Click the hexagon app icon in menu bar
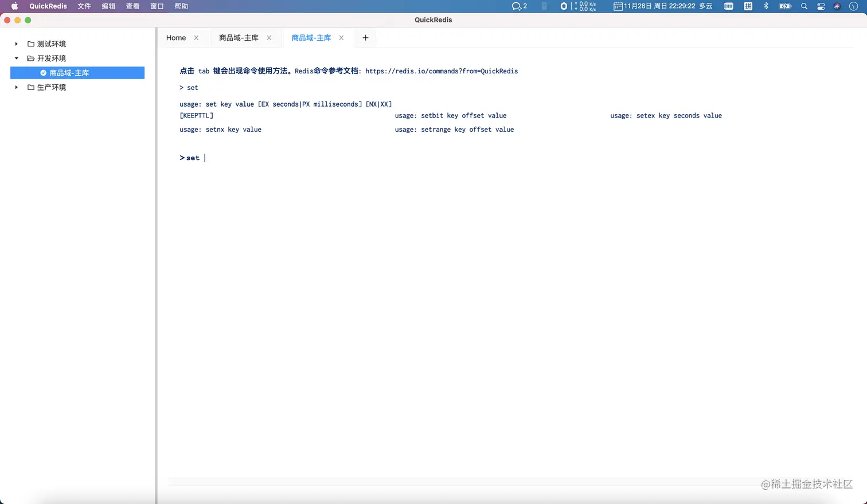This screenshot has height=504, width=867. click(x=564, y=6)
